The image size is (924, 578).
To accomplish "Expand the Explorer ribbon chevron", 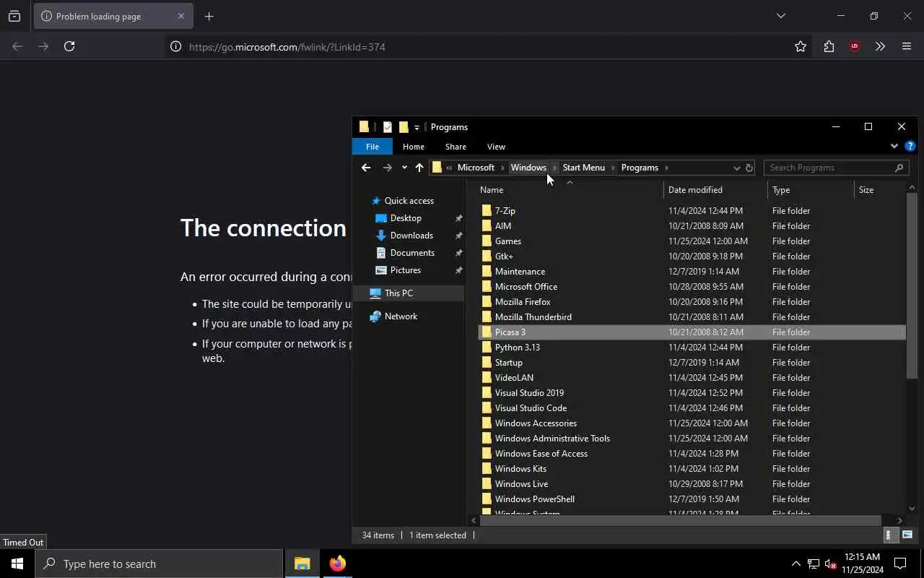I will (894, 146).
